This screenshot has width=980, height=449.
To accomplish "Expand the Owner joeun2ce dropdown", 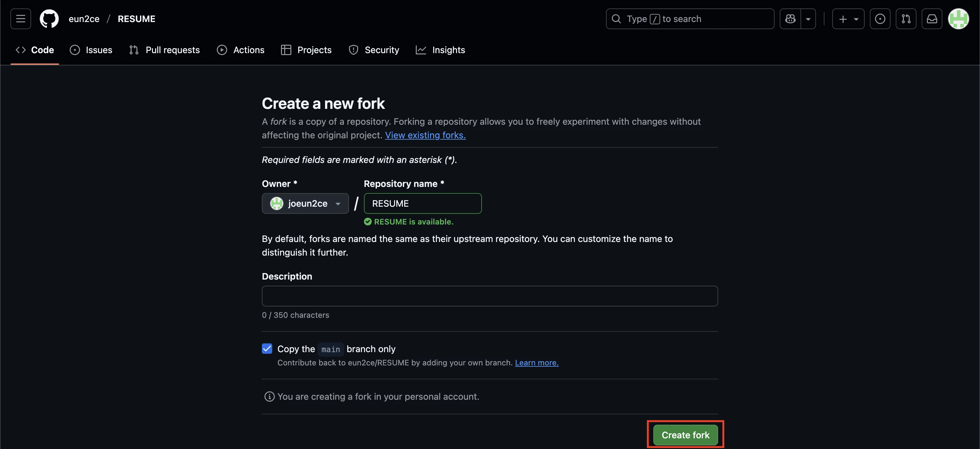I will [305, 203].
